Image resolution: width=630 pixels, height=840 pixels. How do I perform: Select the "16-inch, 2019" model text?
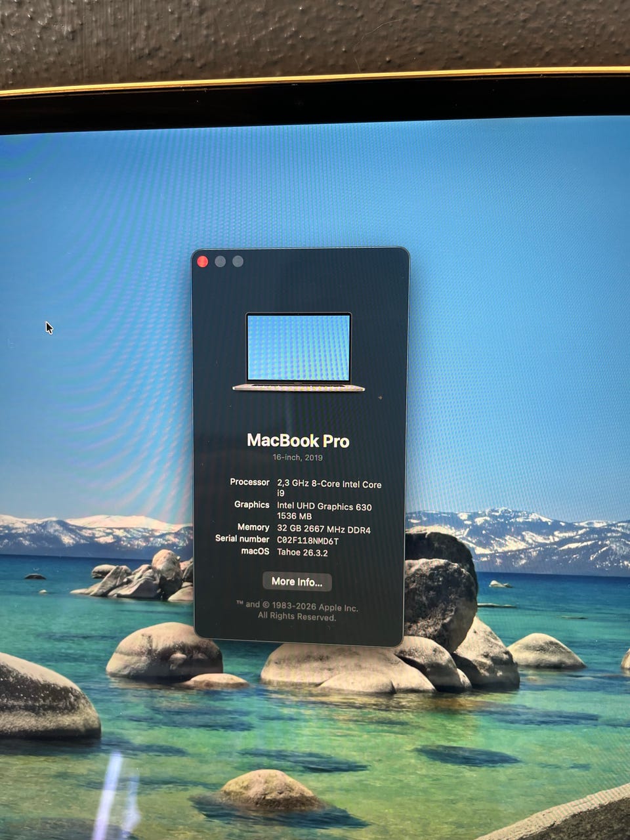point(298,457)
